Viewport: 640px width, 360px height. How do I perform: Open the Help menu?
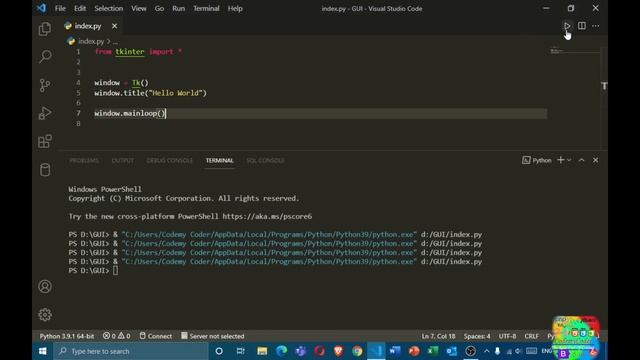235,8
